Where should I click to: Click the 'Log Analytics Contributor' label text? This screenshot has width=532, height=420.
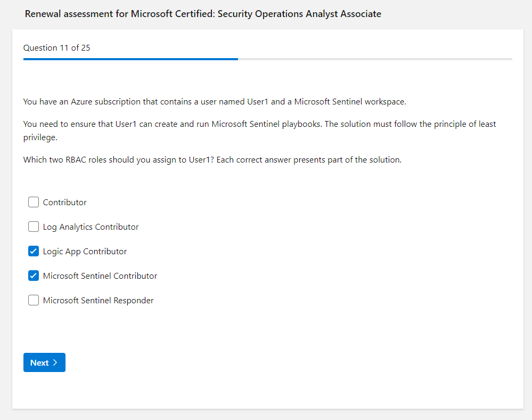(x=91, y=227)
